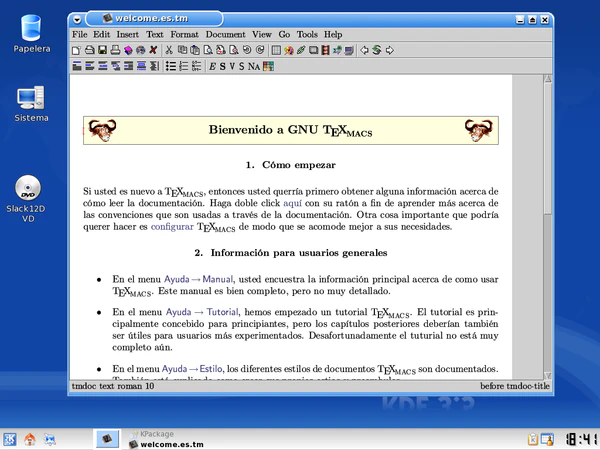
Task: Open the KDE K menu on the taskbar
Action: pyautogui.click(x=10, y=438)
